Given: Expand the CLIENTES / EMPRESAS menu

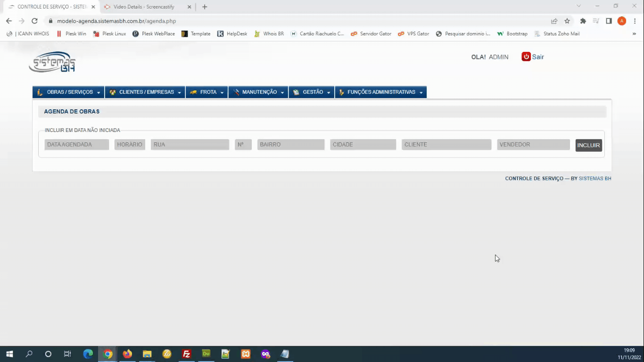Looking at the screenshot, I should [x=145, y=92].
